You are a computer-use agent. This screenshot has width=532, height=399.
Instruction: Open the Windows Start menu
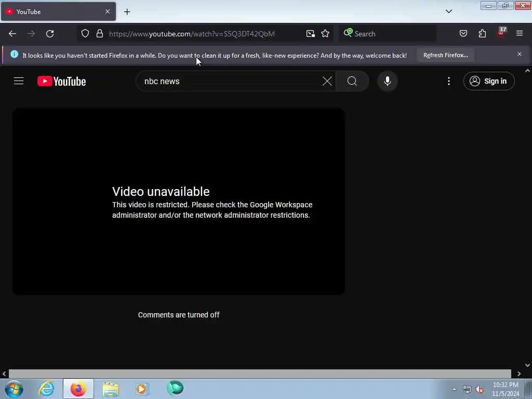(x=14, y=389)
